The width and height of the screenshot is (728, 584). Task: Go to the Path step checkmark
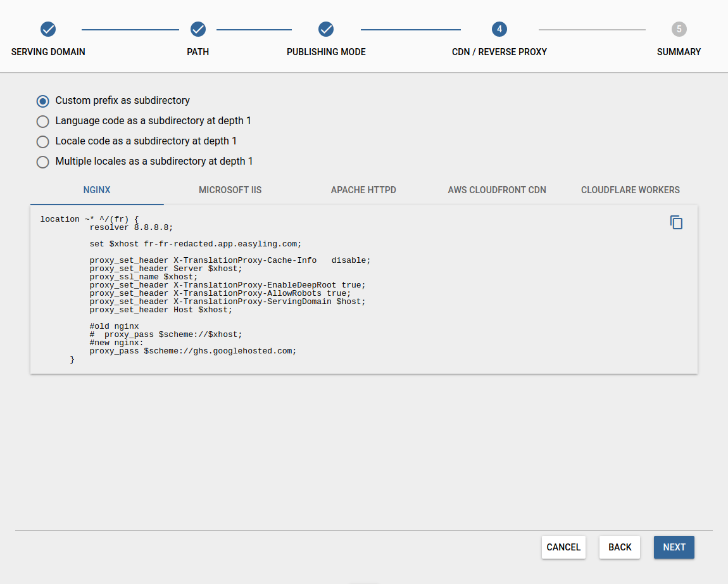pyautogui.click(x=198, y=29)
